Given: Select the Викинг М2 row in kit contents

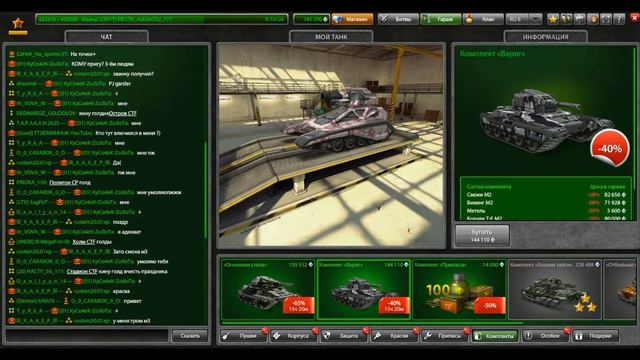Looking at the screenshot, I should pyautogui.click(x=546, y=202).
